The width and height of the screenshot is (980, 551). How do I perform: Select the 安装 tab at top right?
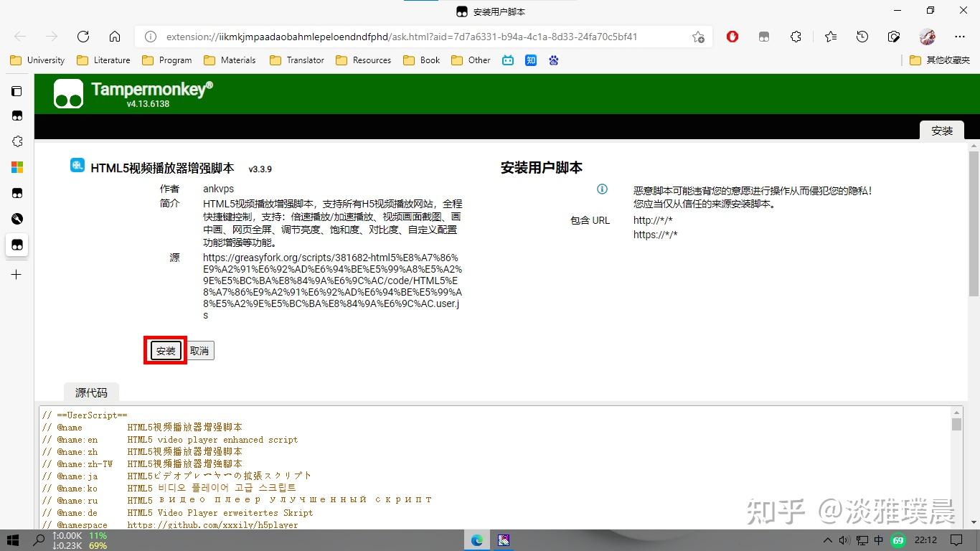coord(941,131)
